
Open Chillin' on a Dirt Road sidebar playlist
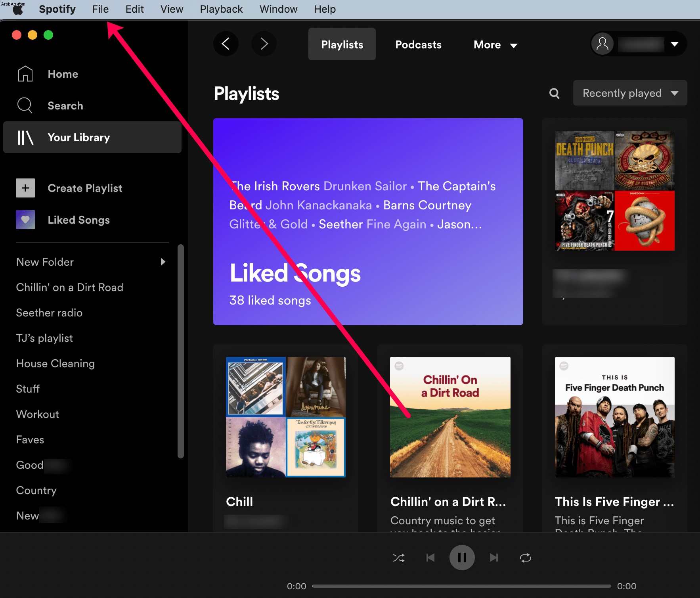point(69,287)
